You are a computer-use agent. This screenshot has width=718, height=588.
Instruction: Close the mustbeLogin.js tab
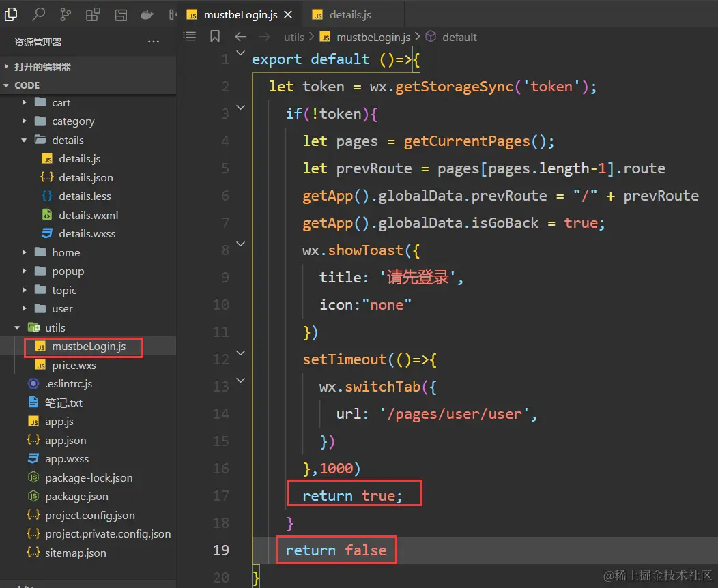[x=288, y=14]
